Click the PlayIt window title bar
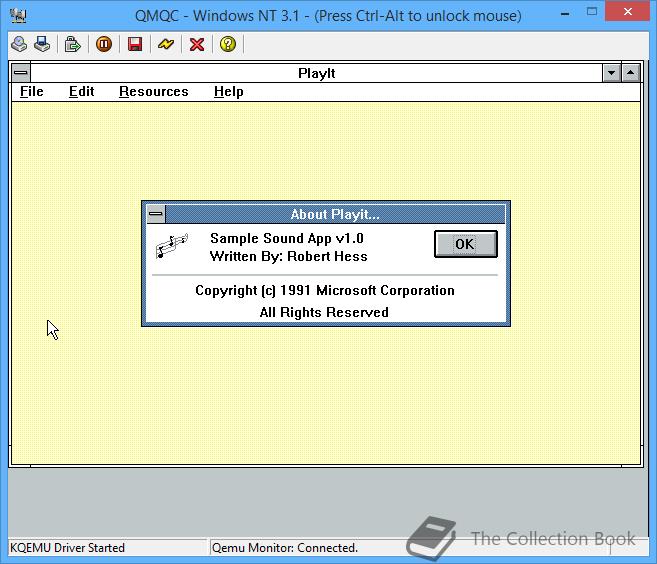This screenshot has width=657, height=564. click(316, 73)
